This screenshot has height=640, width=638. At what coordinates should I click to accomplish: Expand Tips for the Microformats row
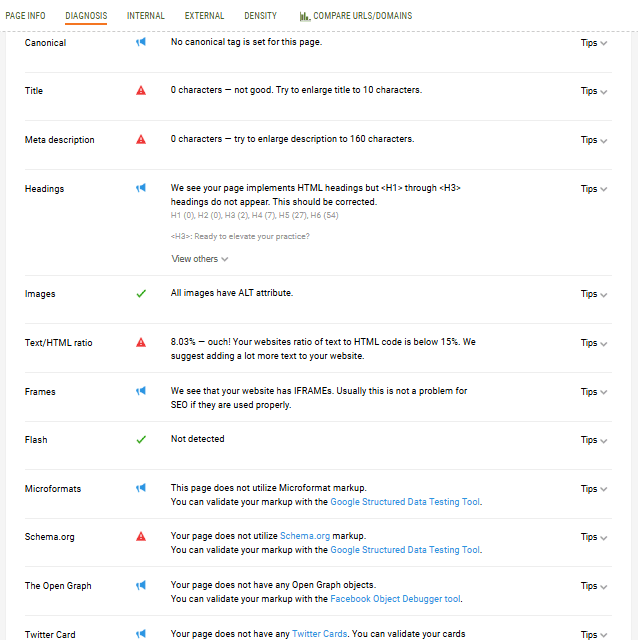pyautogui.click(x=594, y=489)
